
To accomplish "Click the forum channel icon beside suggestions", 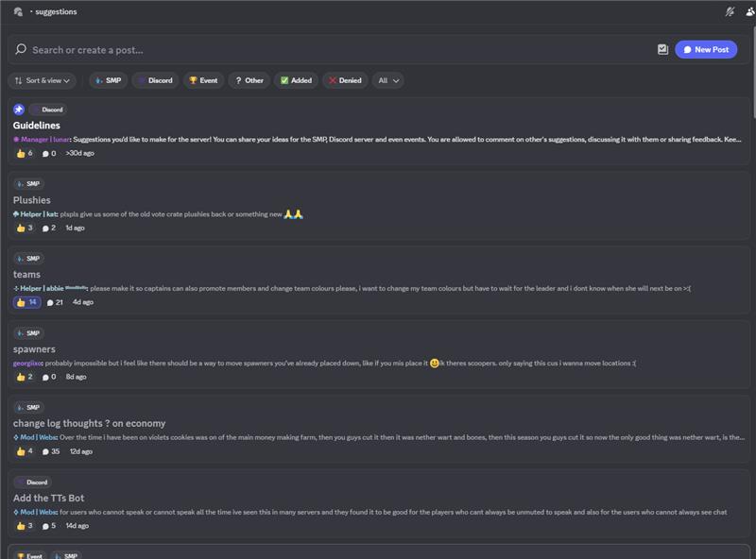I will [19, 11].
